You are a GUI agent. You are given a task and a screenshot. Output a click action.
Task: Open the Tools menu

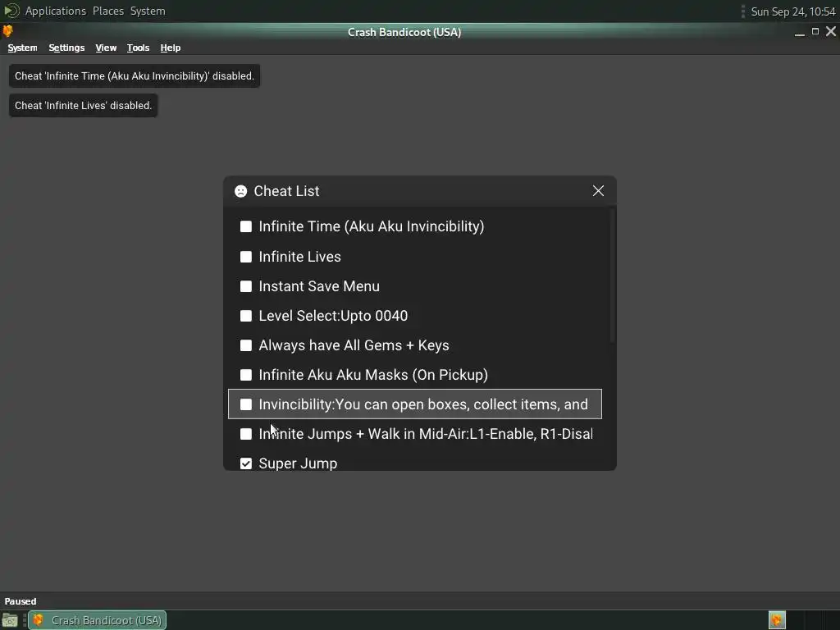pyautogui.click(x=138, y=48)
